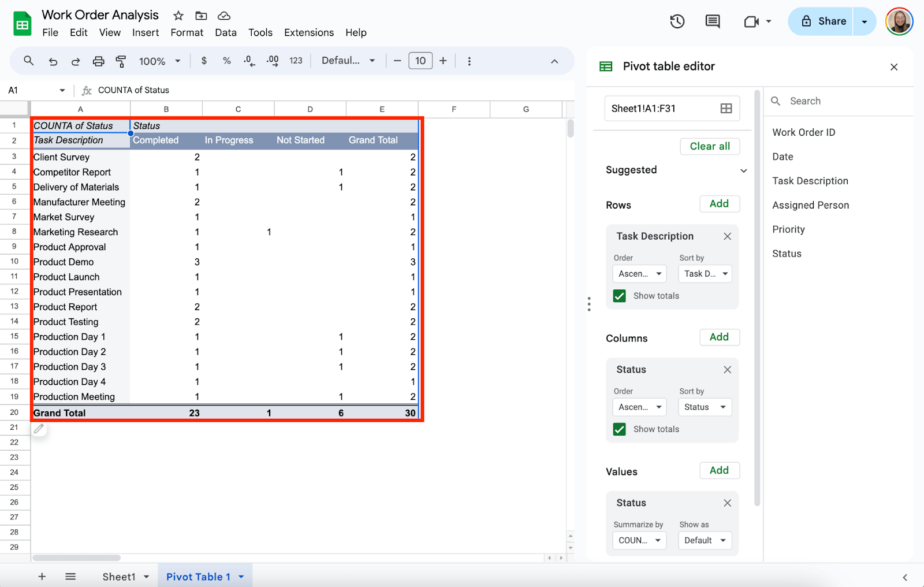
Task: Open the zoom level 100% dropdown
Action: (160, 61)
